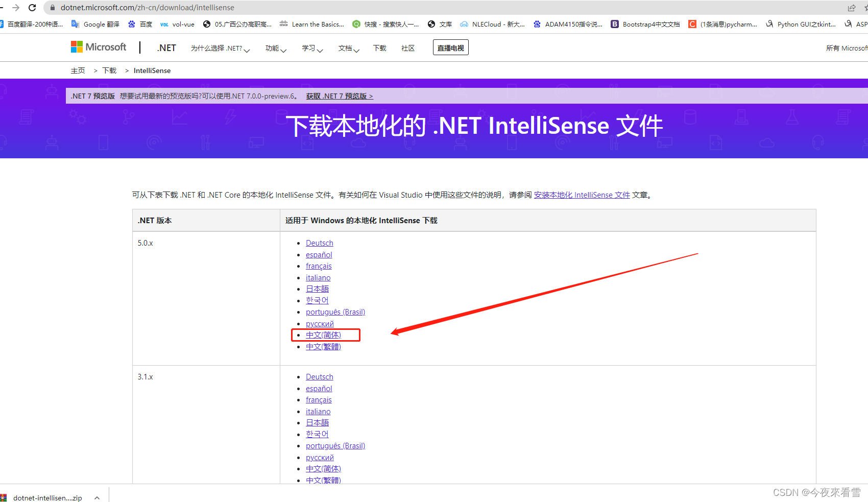Open the vol-vue bookmark
868x502 pixels.
[177, 24]
